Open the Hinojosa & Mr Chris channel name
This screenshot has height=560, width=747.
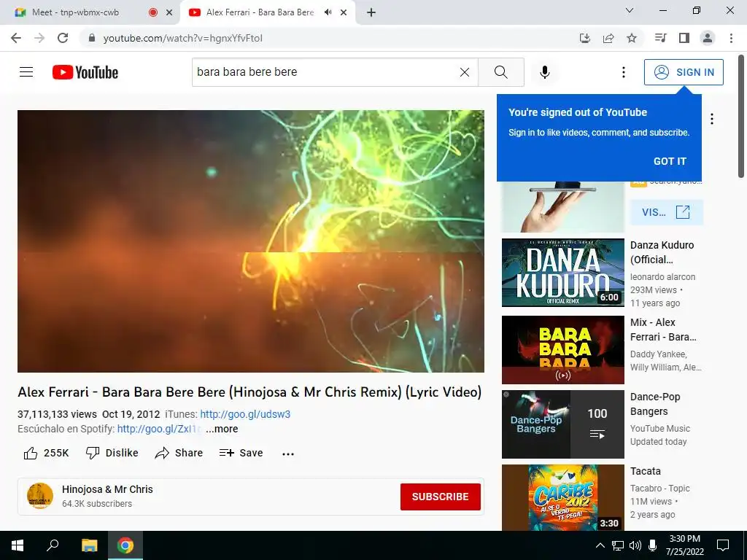pos(107,489)
